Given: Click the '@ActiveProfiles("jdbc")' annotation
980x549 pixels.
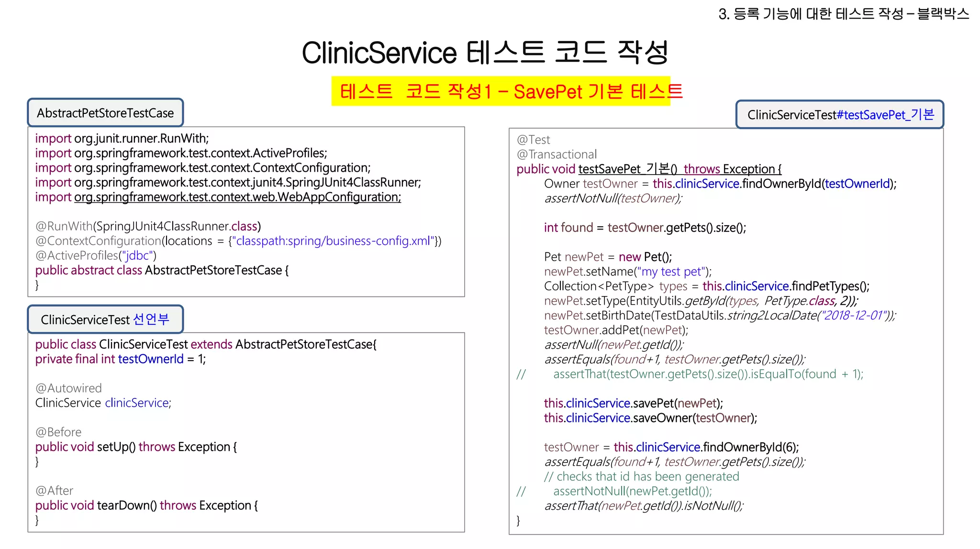Looking at the screenshot, I should pyautogui.click(x=96, y=256).
